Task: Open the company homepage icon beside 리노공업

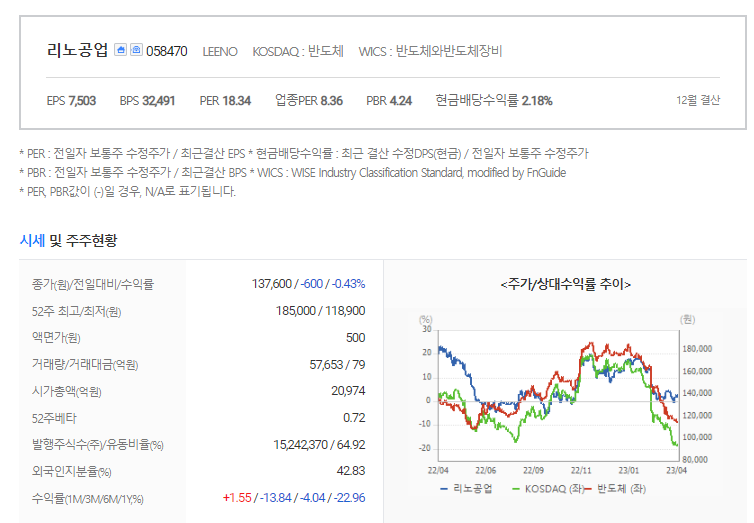Action: point(121,50)
